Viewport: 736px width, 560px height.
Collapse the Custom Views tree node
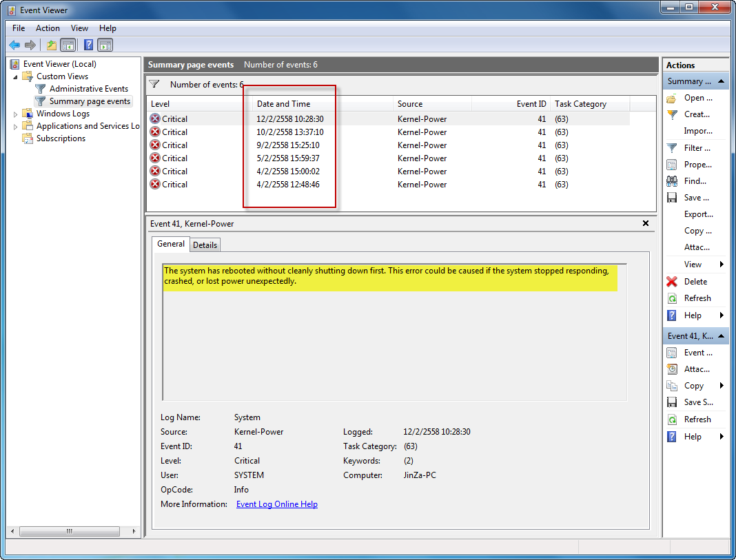click(15, 77)
